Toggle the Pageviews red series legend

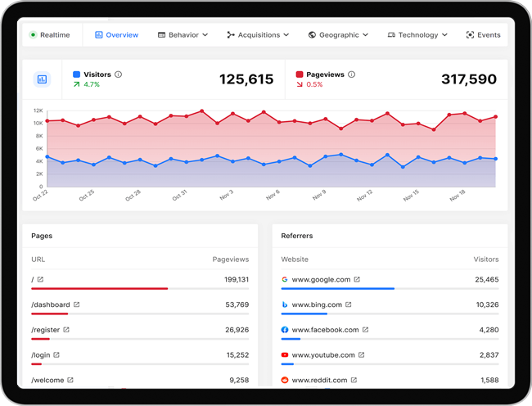click(x=300, y=74)
